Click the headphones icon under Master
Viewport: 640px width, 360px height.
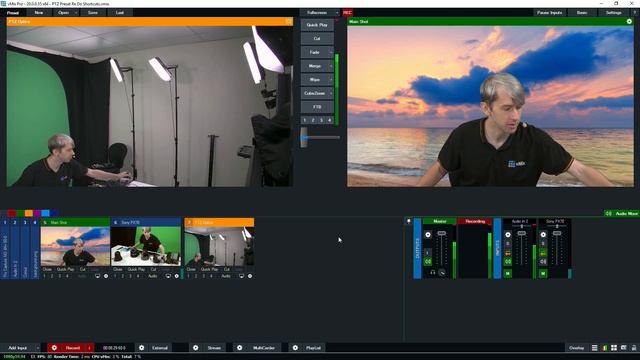click(x=433, y=273)
